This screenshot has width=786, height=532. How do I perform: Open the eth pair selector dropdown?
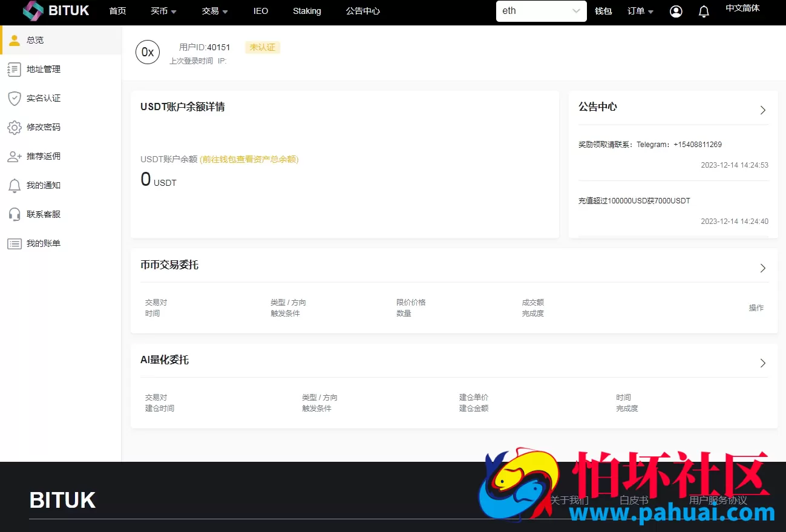541,11
